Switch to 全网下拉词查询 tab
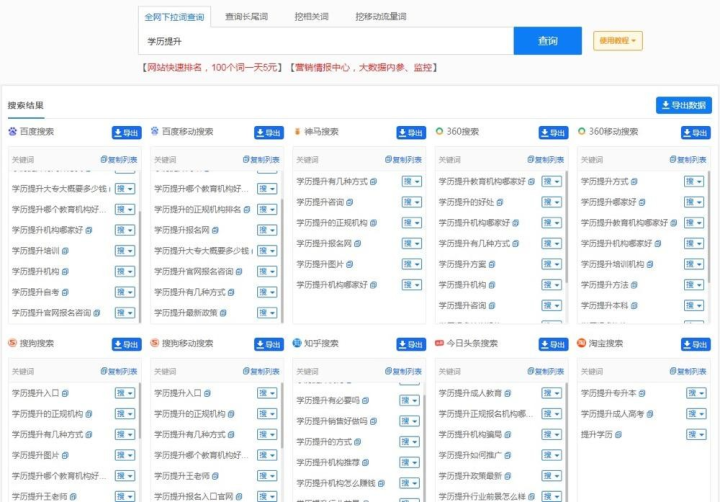 (x=174, y=17)
